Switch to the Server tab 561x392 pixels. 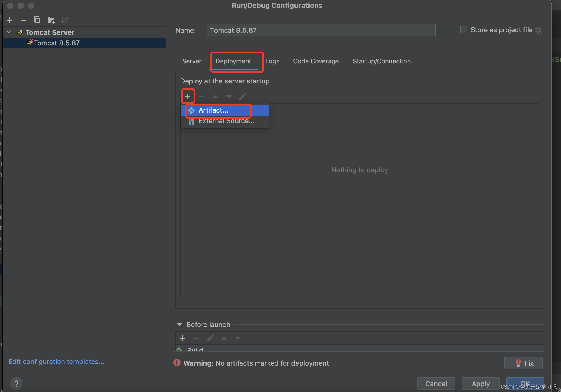pyautogui.click(x=192, y=61)
